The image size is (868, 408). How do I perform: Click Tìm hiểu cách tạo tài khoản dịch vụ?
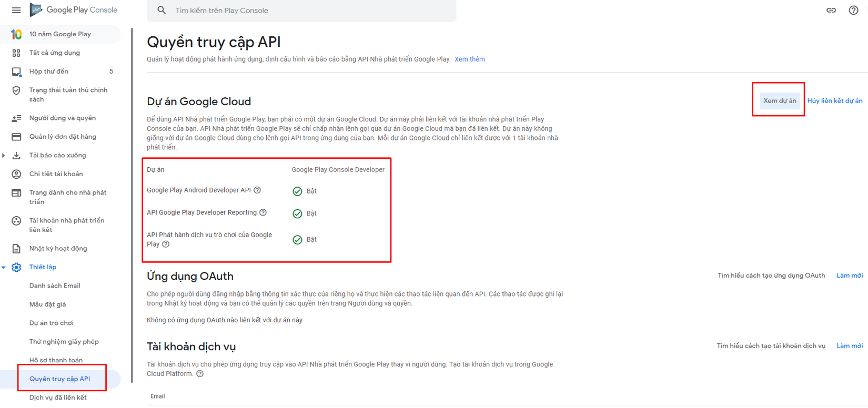771,346
